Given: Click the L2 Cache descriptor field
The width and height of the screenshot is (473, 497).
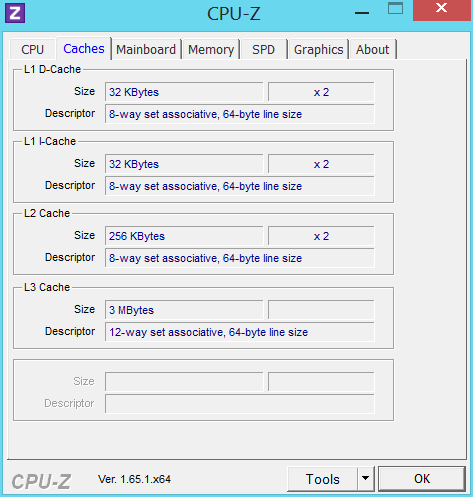Looking at the screenshot, I should pos(240,258).
